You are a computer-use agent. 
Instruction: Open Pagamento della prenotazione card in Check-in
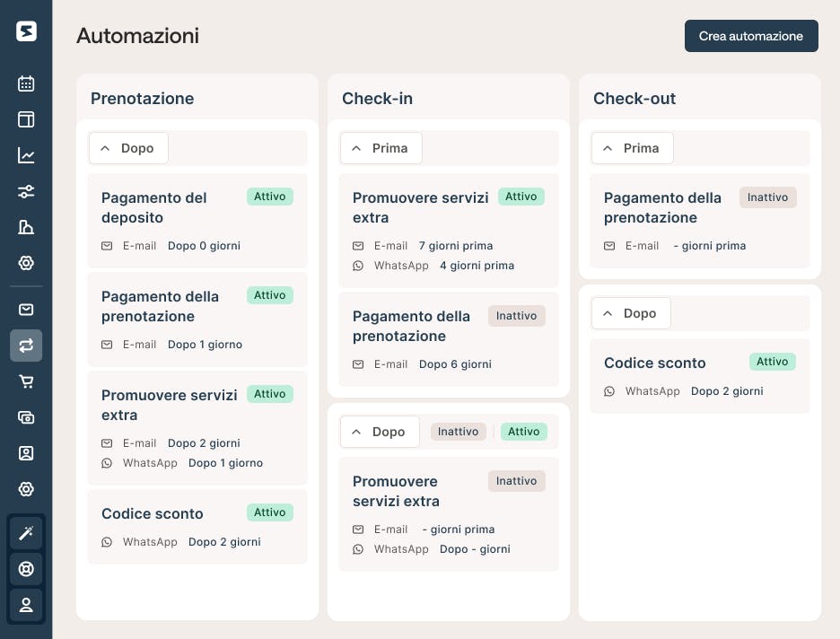(449, 339)
